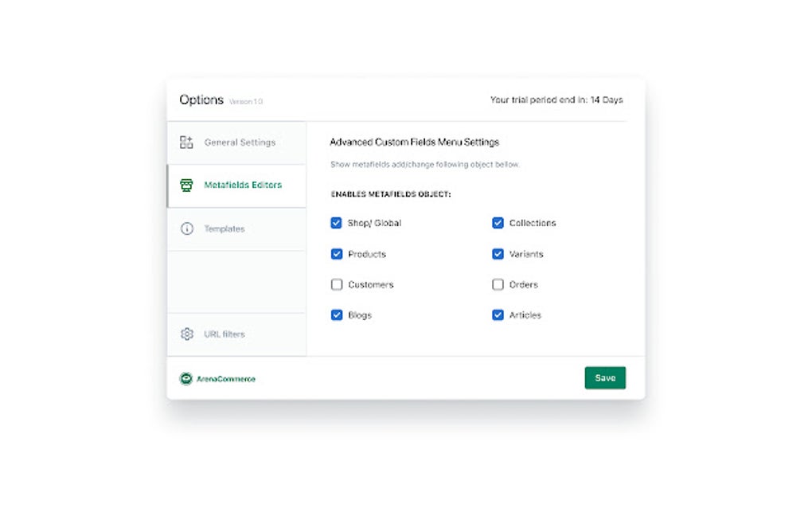Open the General Settings tab
Image resolution: width=812 pixels, height=508 pixels.
tap(240, 143)
